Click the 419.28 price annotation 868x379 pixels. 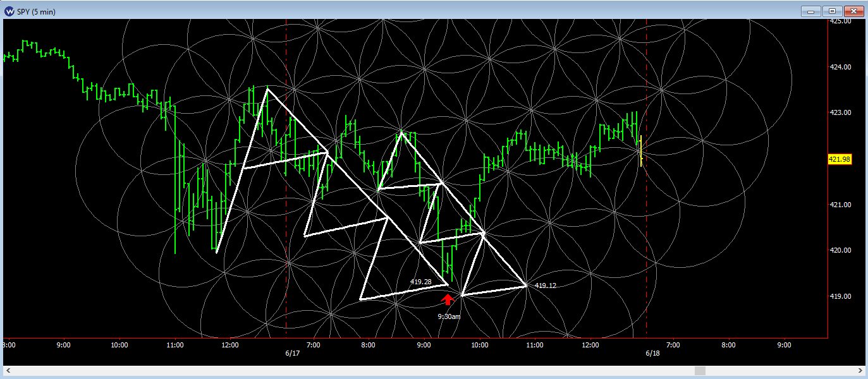(421, 282)
